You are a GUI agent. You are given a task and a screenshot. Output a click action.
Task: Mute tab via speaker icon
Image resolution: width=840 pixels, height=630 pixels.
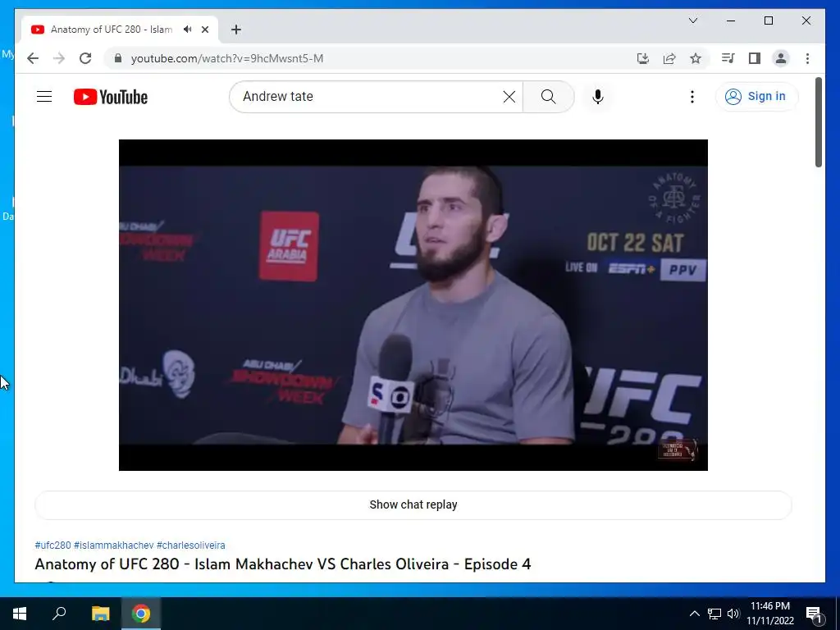pos(188,30)
